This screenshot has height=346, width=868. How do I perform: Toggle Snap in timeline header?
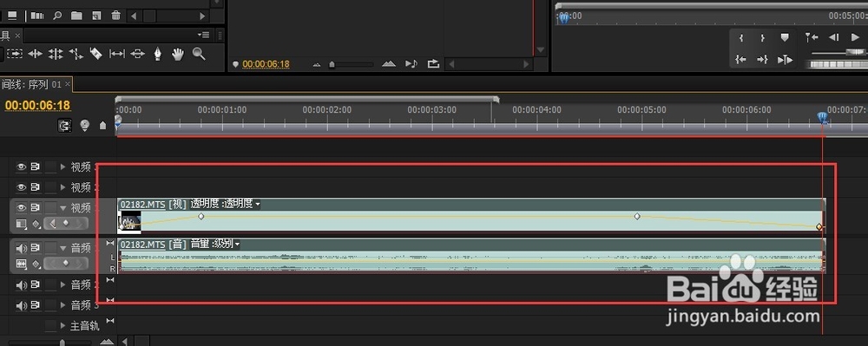click(65, 126)
